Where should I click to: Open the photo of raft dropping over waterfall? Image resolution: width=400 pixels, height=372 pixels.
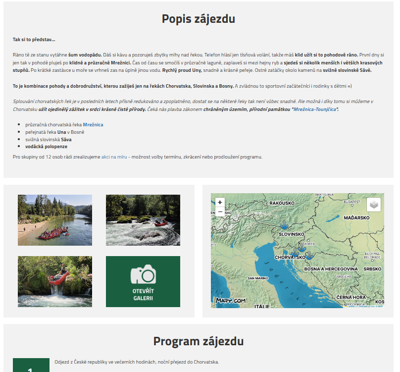(55, 281)
